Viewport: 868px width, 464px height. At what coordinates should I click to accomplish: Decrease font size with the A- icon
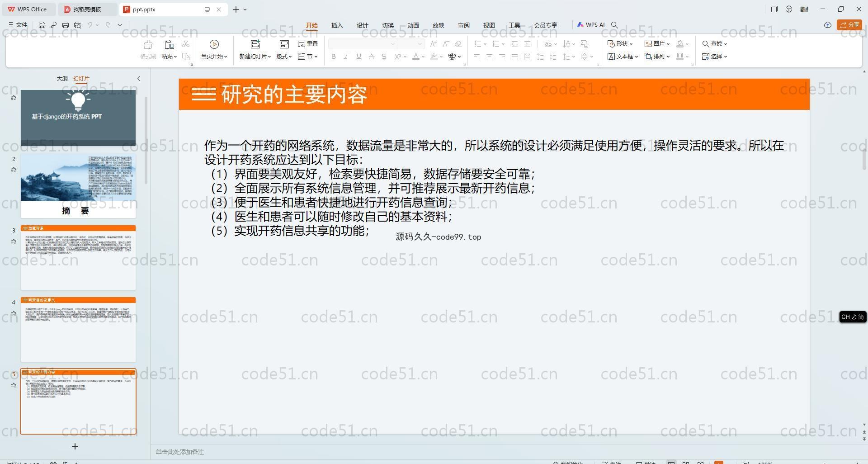click(x=446, y=44)
